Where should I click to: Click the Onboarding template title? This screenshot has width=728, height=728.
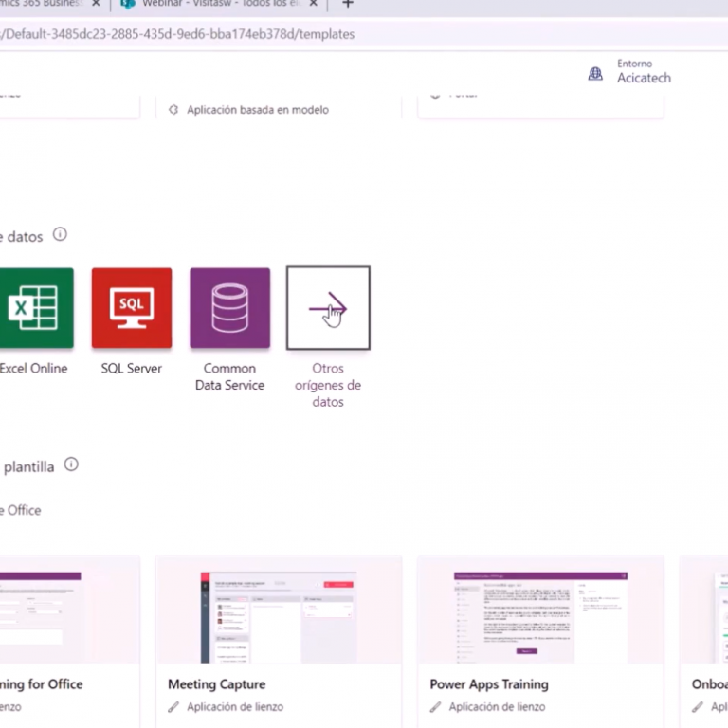click(x=709, y=684)
